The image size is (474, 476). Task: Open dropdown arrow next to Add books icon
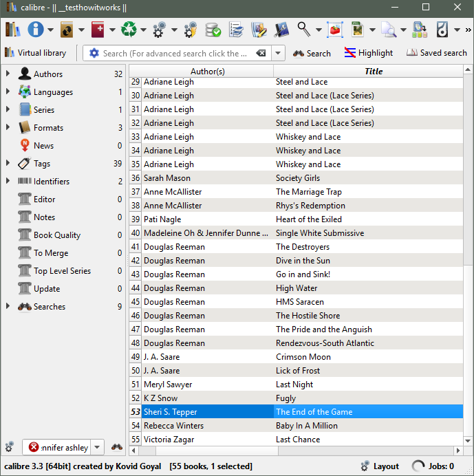[112, 30]
